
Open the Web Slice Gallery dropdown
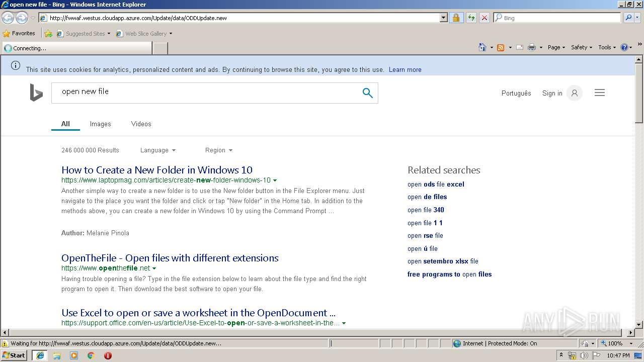tap(144, 34)
